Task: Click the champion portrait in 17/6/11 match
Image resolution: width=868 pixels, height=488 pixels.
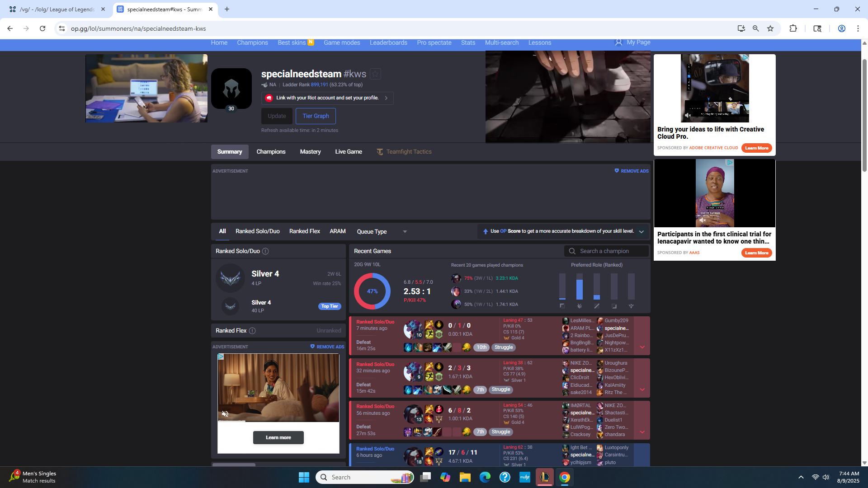Action: [x=413, y=456]
